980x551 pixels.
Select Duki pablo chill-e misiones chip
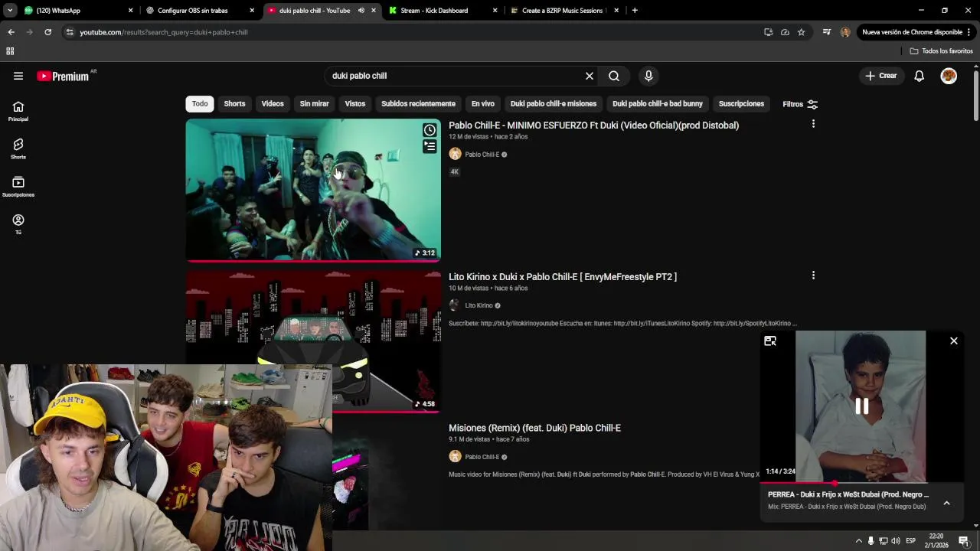554,104
